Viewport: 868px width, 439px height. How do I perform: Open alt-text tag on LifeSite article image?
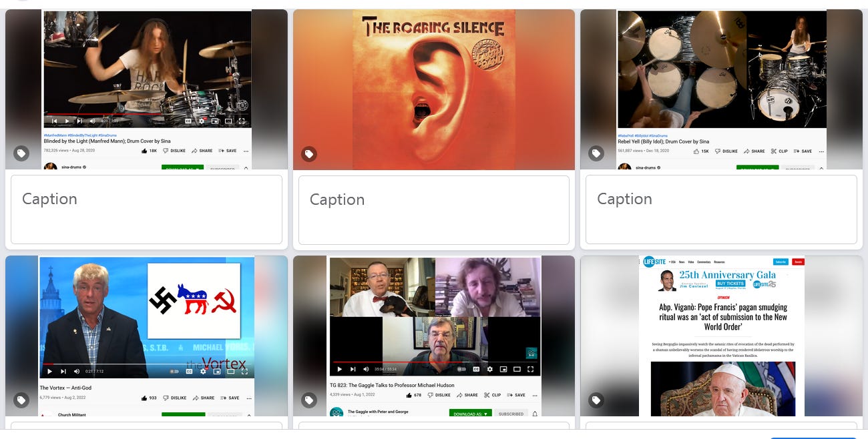click(x=596, y=400)
